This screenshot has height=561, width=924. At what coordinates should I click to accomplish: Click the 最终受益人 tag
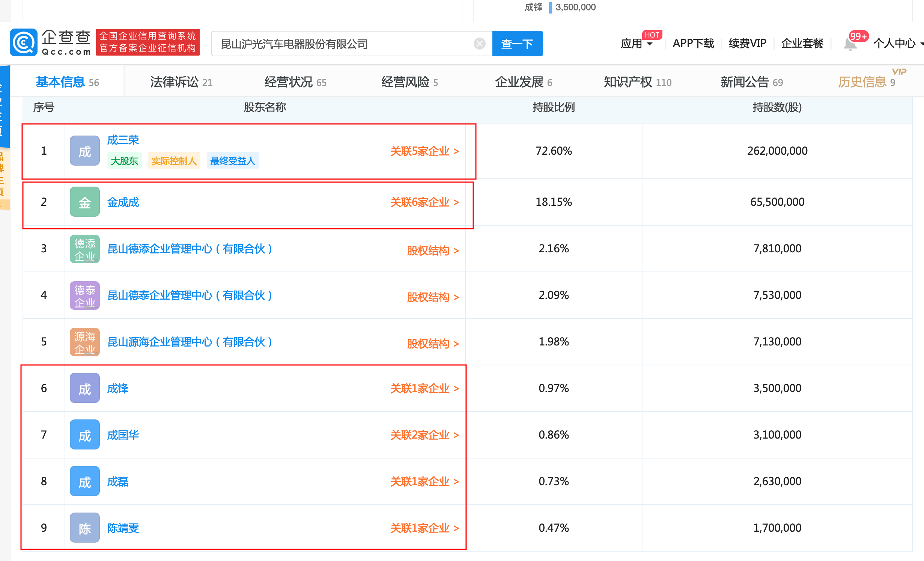[x=233, y=161]
